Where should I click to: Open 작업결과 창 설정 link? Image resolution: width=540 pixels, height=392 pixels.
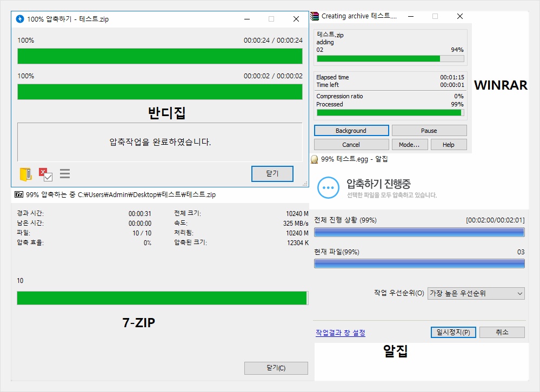point(341,333)
